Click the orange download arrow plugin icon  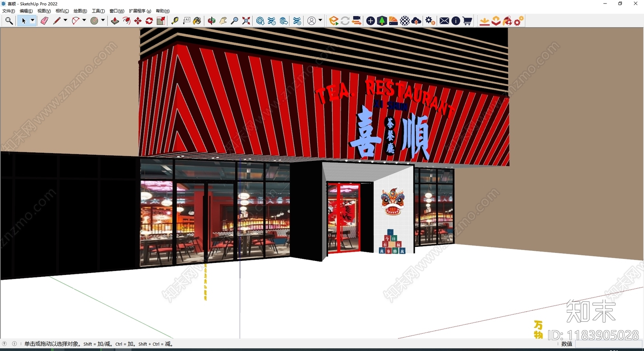[x=485, y=21]
